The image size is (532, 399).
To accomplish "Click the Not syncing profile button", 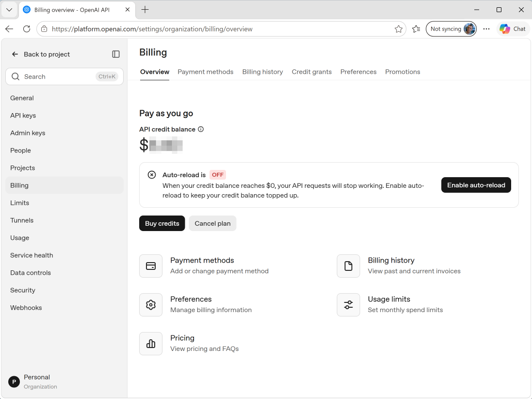I will [451, 29].
